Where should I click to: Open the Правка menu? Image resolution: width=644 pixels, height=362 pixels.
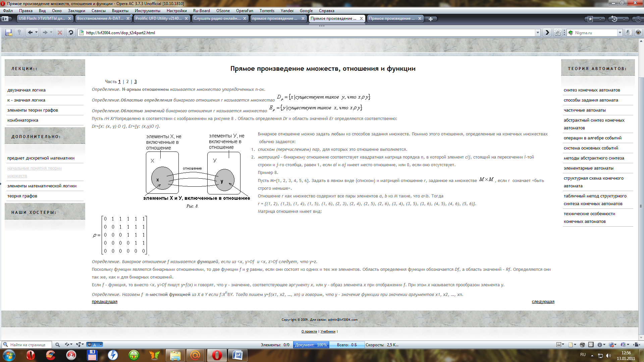pos(26,11)
